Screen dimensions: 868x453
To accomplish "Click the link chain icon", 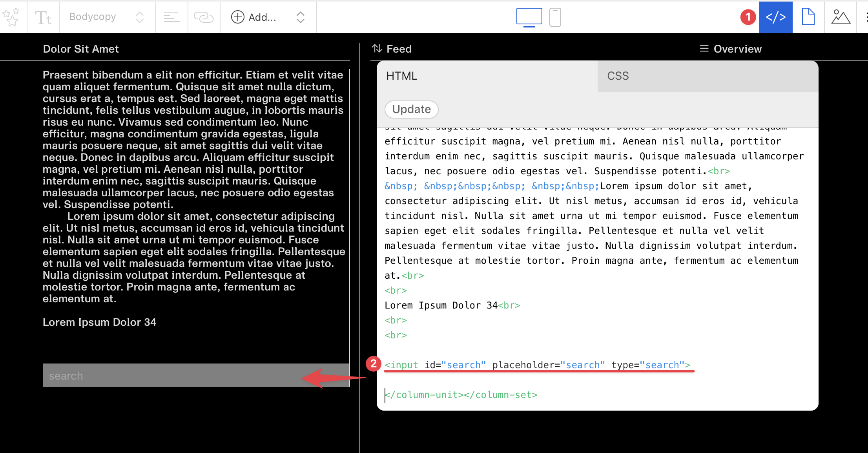I will tap(204, 17).
